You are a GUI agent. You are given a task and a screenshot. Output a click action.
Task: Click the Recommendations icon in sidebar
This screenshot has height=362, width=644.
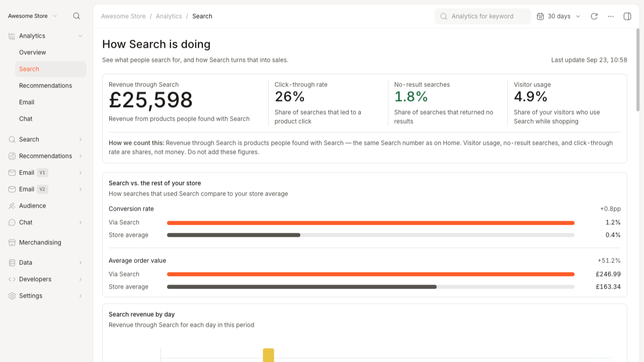[12, 156]
